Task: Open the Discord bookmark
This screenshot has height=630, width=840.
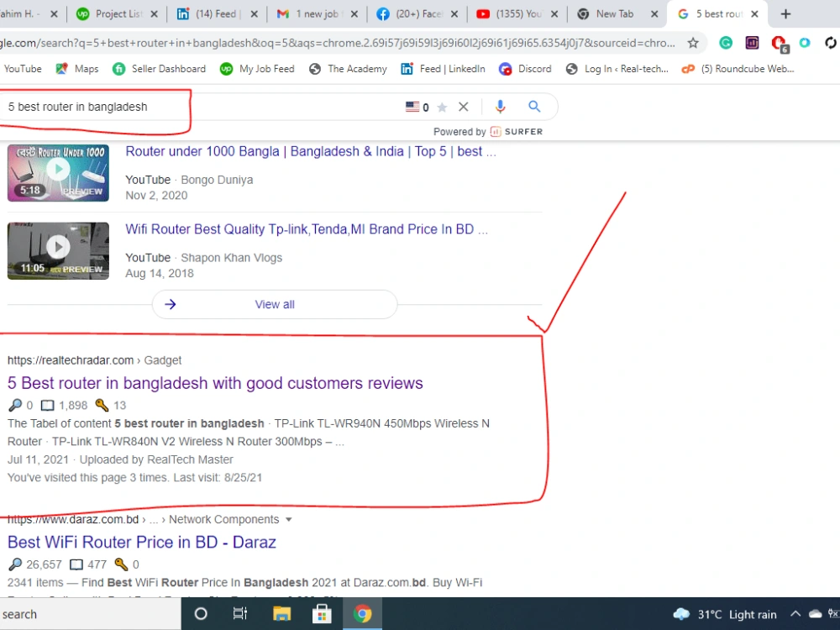Action: [525, 69]
